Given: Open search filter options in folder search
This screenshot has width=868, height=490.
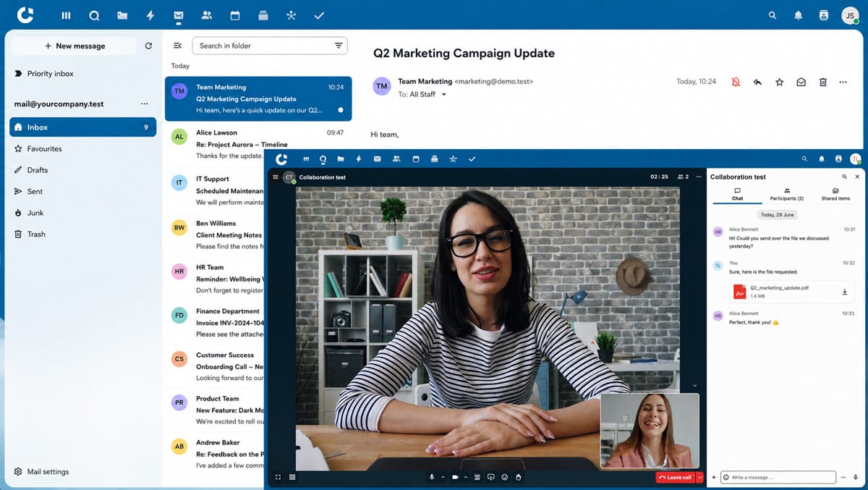Looking at the screenshot, I should (339, 46).
